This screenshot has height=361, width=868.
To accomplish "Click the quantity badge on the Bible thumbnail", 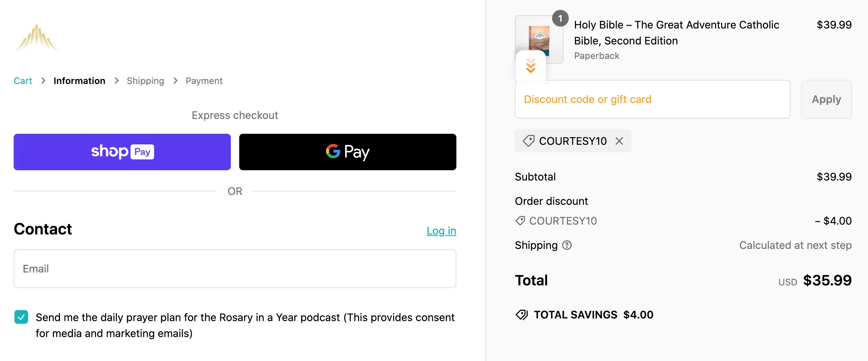I will pos(561,18).
